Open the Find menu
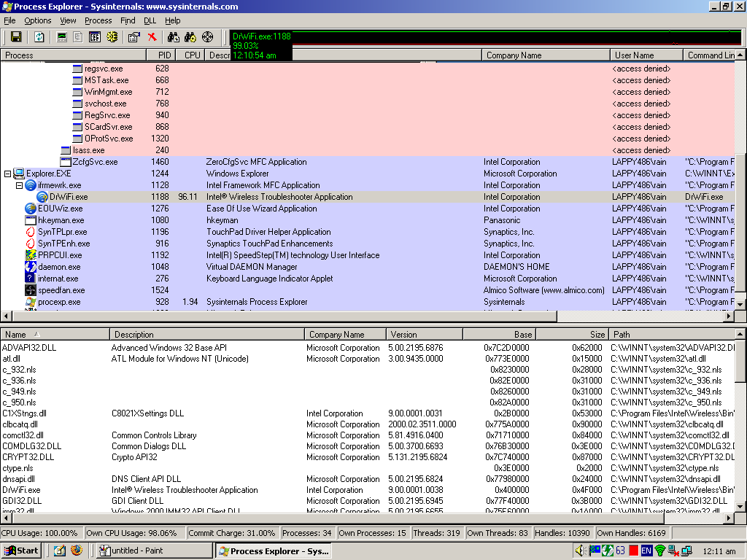747x560 pixels. (128, 20)
